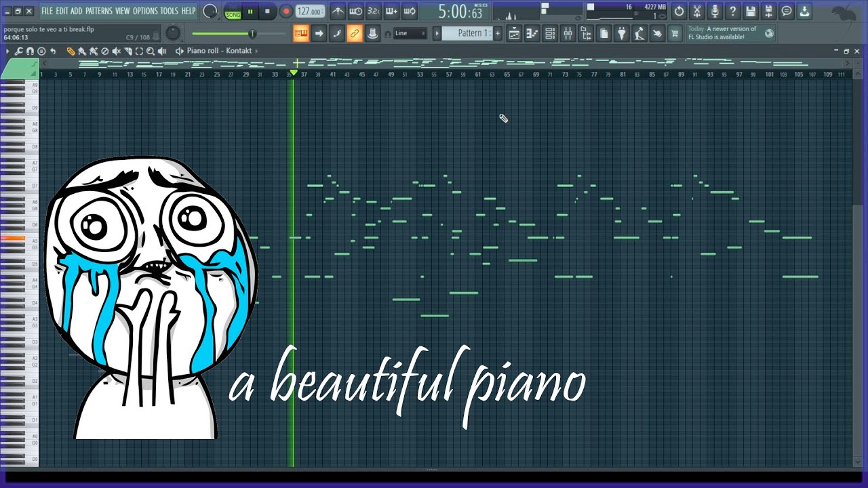The width and height of the screenshot is (868, 488).
Task: Click the save project floppy icon
Action: [750, 12]
